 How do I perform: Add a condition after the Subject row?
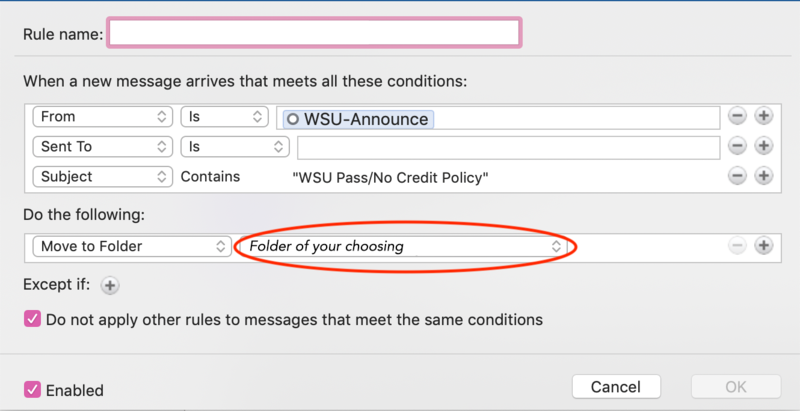point(764,176)
